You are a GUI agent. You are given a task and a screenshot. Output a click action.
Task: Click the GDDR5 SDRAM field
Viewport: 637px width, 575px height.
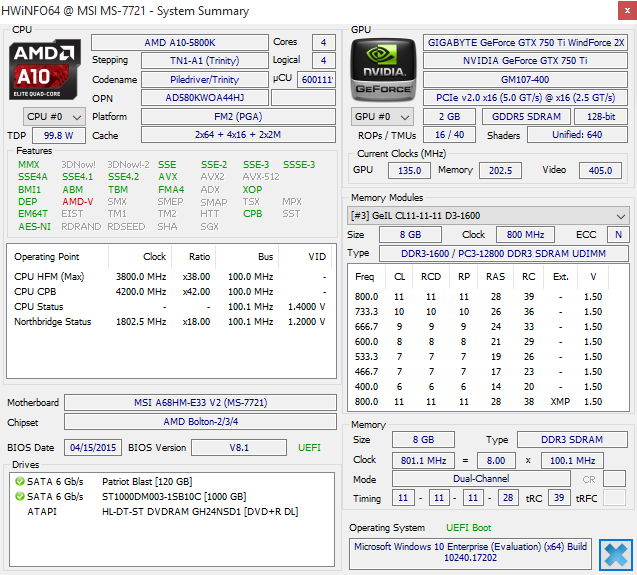[x=526, y=117]
